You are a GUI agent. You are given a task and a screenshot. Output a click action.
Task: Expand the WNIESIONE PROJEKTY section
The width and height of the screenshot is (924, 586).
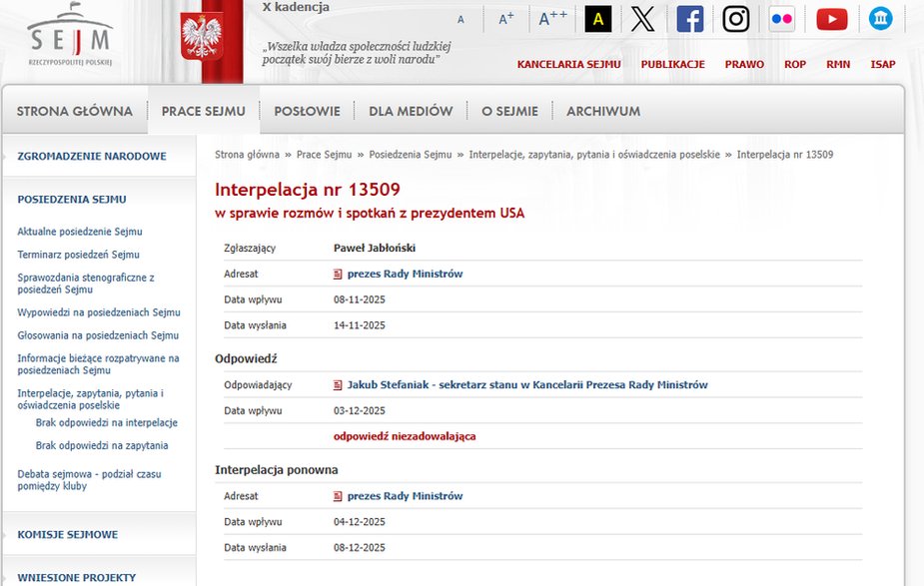75,577
